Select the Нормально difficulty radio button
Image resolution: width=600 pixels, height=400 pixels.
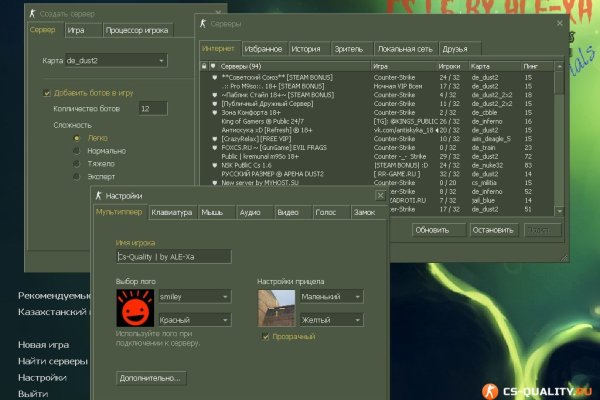[77, 152]
